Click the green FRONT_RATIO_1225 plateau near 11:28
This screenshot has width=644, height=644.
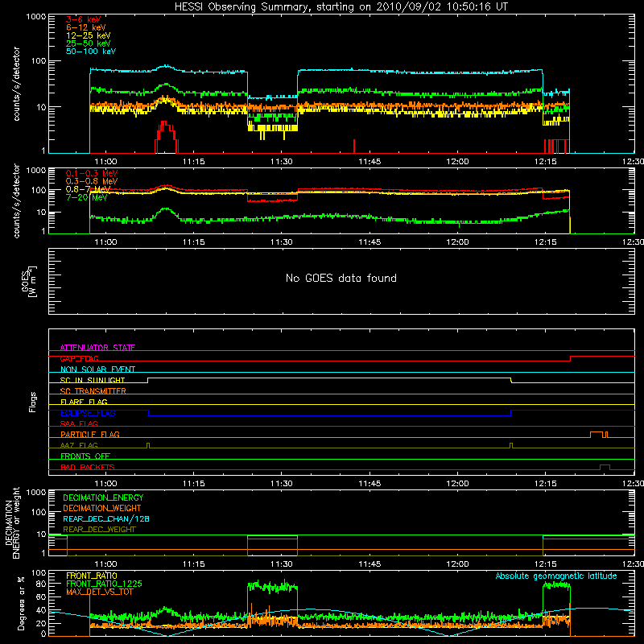pyautogui.click(x=273, y=587)
